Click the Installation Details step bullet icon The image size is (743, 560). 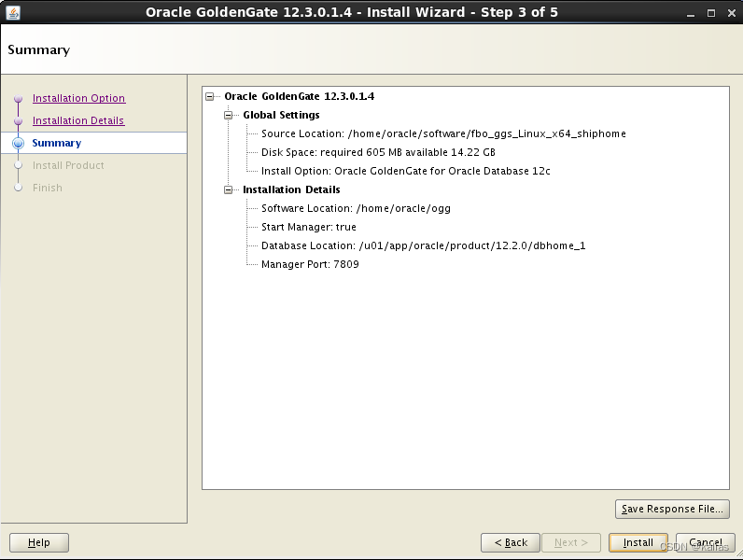click(x=19, y=120)
